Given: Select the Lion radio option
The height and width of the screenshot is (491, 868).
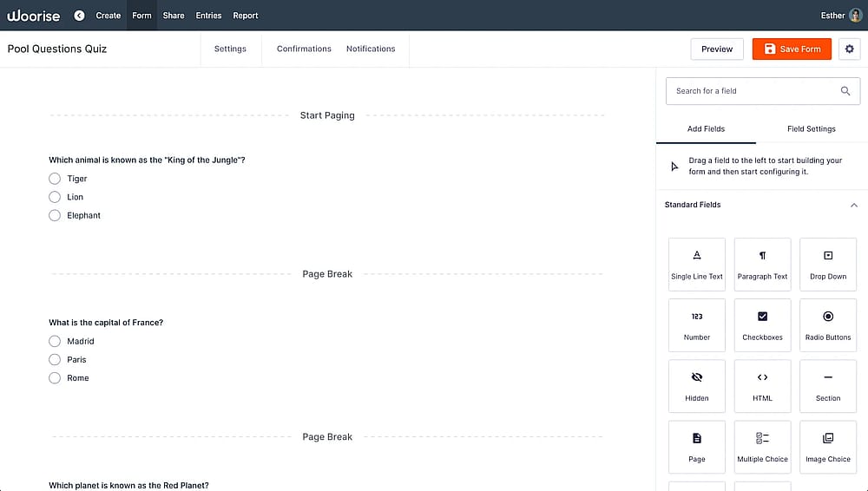Looking at the screenshot, I should point(54,197).
